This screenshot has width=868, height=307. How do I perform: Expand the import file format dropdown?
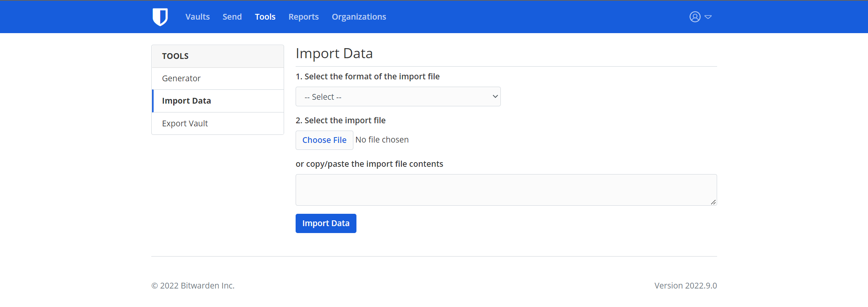pyautogui.click(x=398, y=97)
